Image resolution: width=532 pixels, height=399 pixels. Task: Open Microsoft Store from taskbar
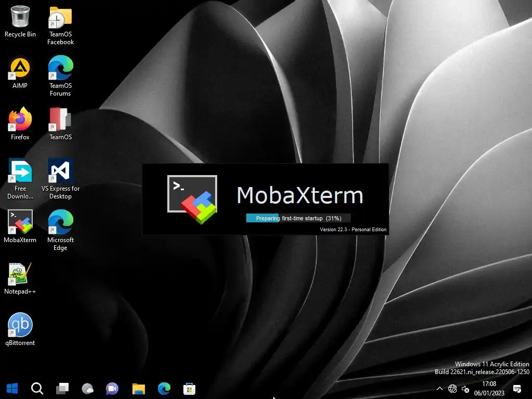point(189,389)
